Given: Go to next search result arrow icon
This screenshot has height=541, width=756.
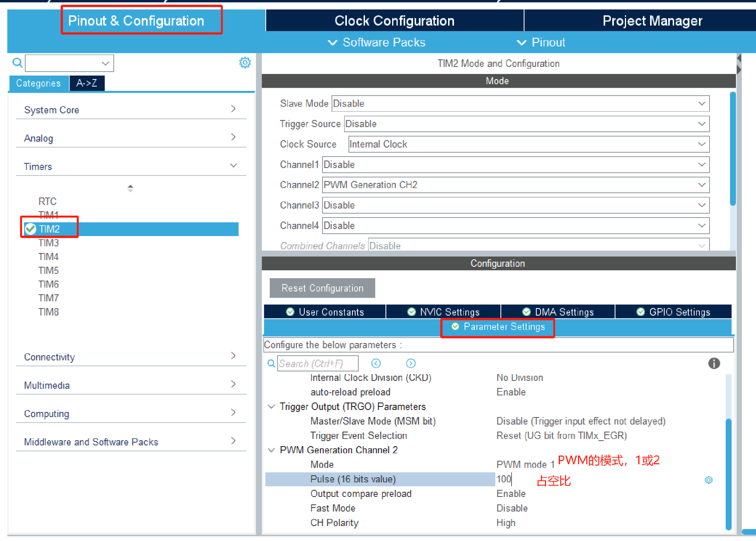Looking at the screenshot, I should click(x=411, y=363).
